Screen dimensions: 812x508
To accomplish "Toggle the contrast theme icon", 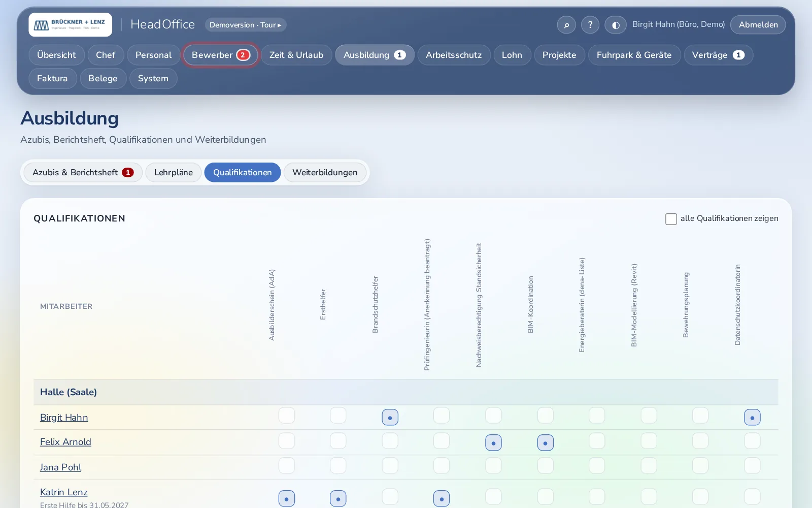I will click(x=616, y=25).
